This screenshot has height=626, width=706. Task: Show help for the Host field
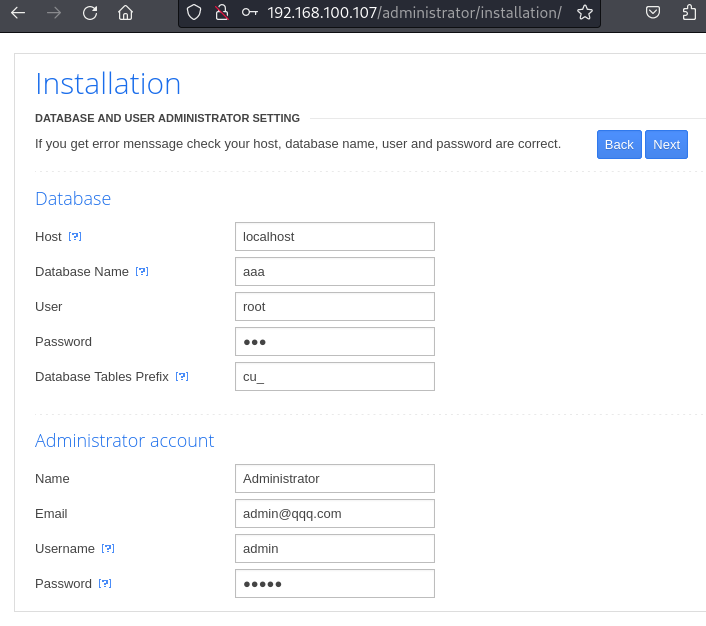pyautogui.click(x=75, y=237)
